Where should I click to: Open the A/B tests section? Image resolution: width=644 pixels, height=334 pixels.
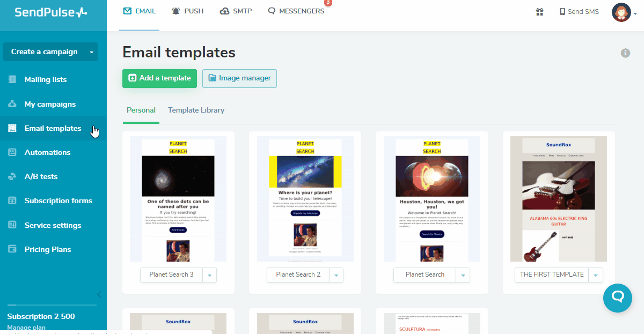click(x=41, y=176)
